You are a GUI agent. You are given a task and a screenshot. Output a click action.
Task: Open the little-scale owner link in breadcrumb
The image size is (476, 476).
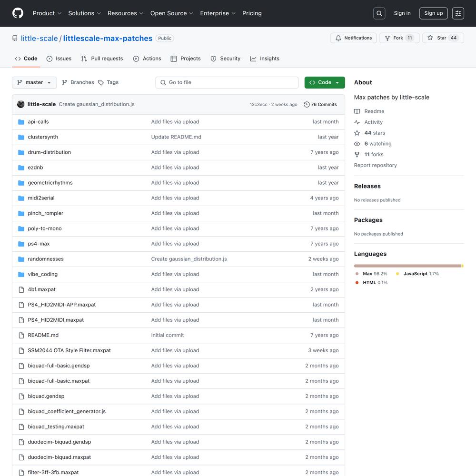point(39,38)
